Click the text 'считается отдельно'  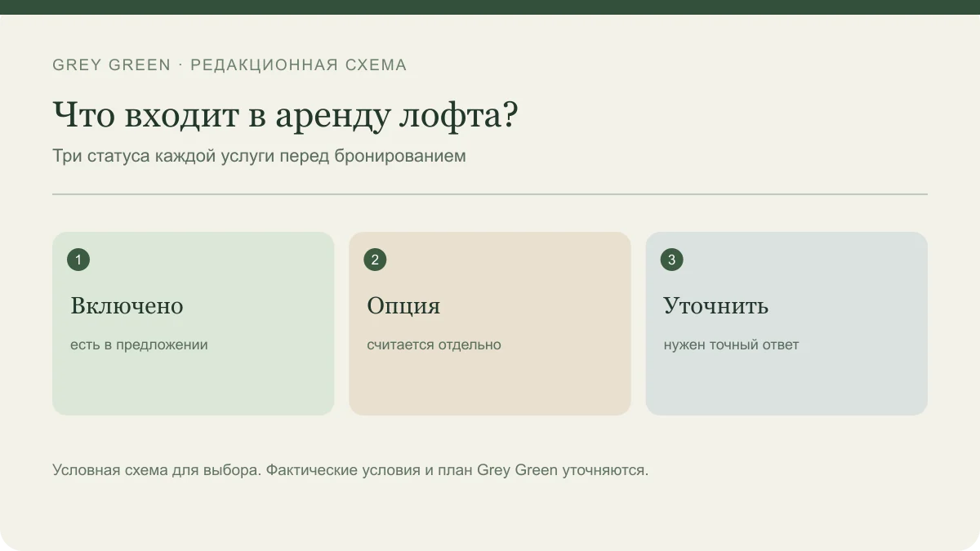pyautogui.click(x=434, y=344)
